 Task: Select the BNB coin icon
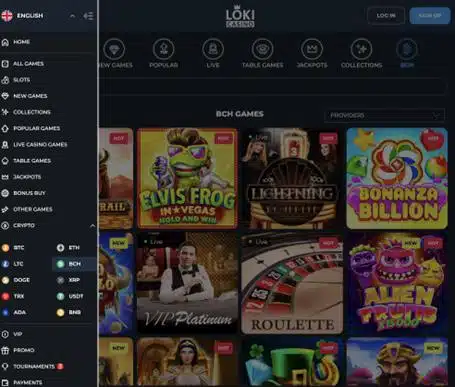click(60, 312)
